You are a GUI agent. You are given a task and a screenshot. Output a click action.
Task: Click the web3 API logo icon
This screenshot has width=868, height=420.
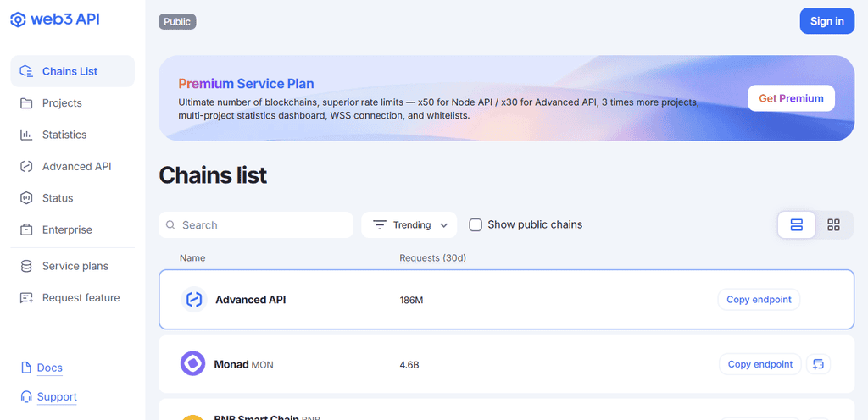pyautogui.click(x=19, y=19)
